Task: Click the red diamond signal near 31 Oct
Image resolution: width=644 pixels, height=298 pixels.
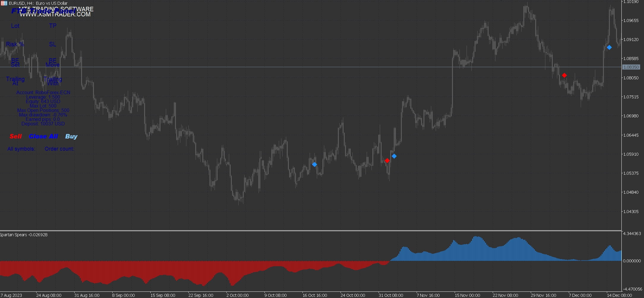Action: [387, 161]
